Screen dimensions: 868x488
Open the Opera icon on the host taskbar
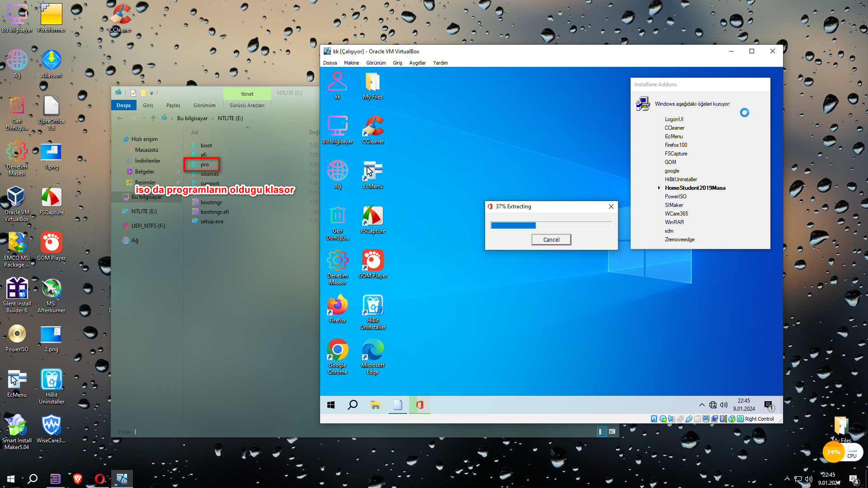[100, 479]
